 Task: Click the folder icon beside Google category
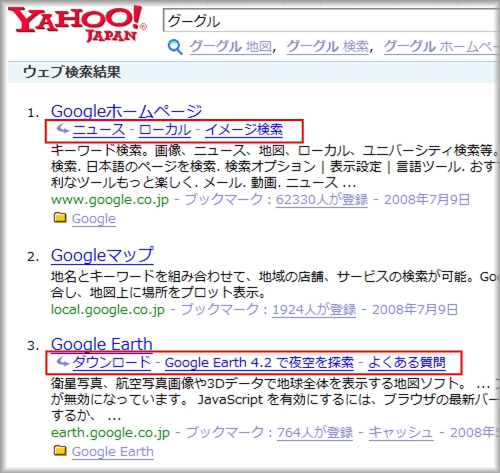coord(60,218)
